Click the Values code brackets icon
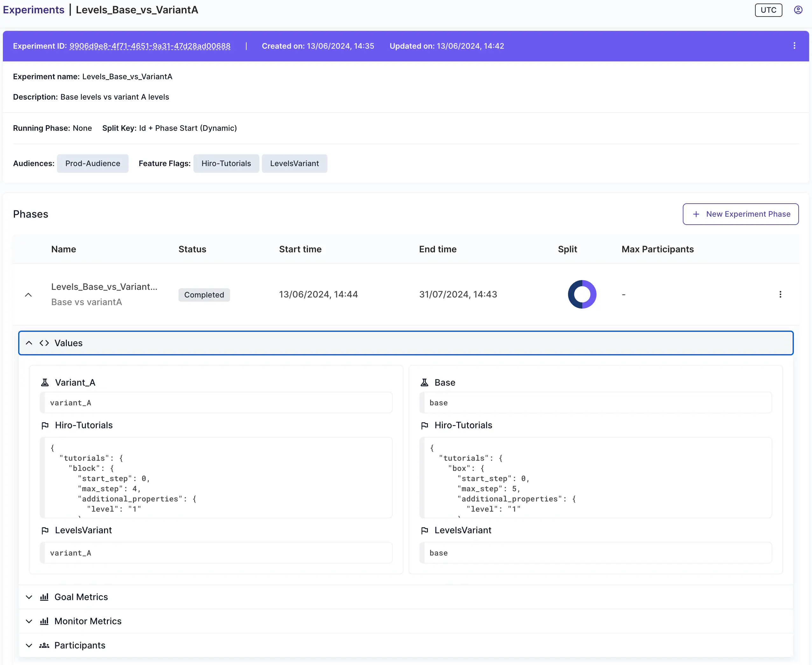Viewport: 812px width, 665px height. pos(44,343)
